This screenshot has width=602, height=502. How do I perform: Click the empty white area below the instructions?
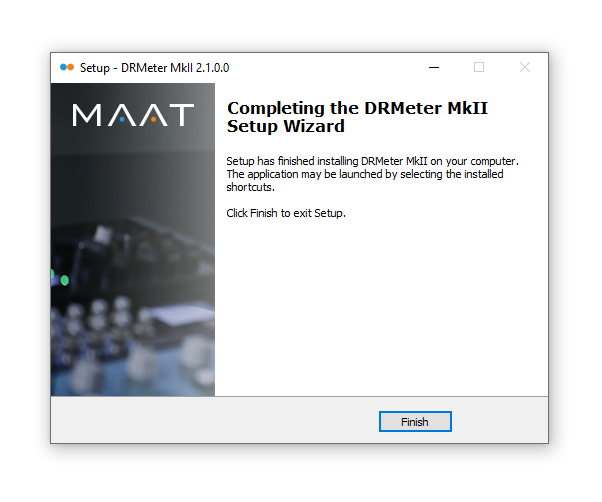point(381,307)
